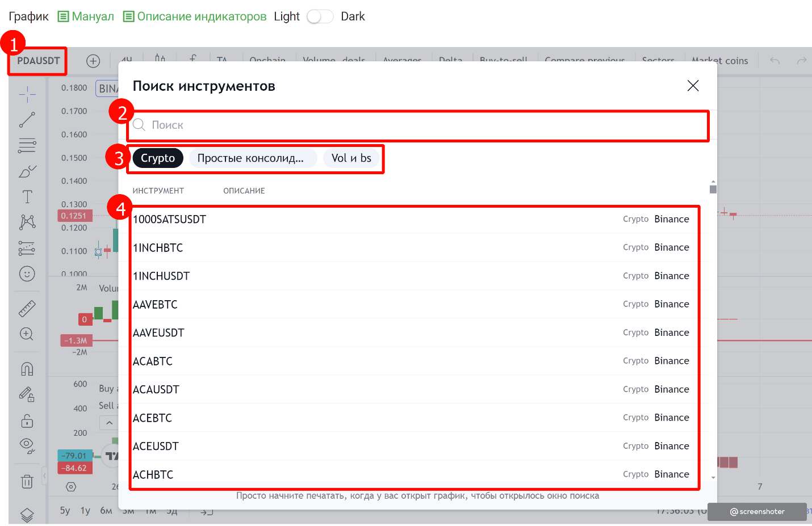Toggle the Light/Dark theme switch
Viewport: 812px width, 526px height.
click(320, 16)
